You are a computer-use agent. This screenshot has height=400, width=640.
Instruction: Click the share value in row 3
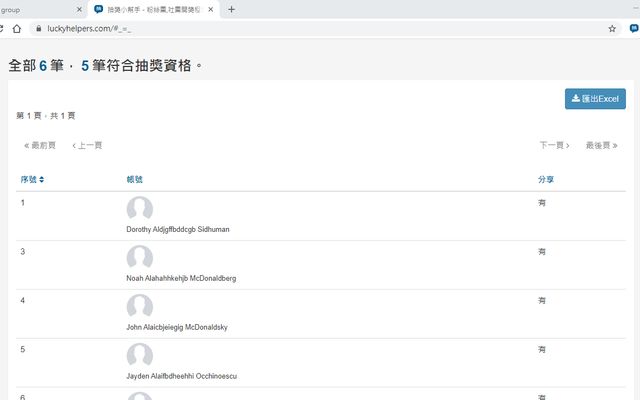542,252
